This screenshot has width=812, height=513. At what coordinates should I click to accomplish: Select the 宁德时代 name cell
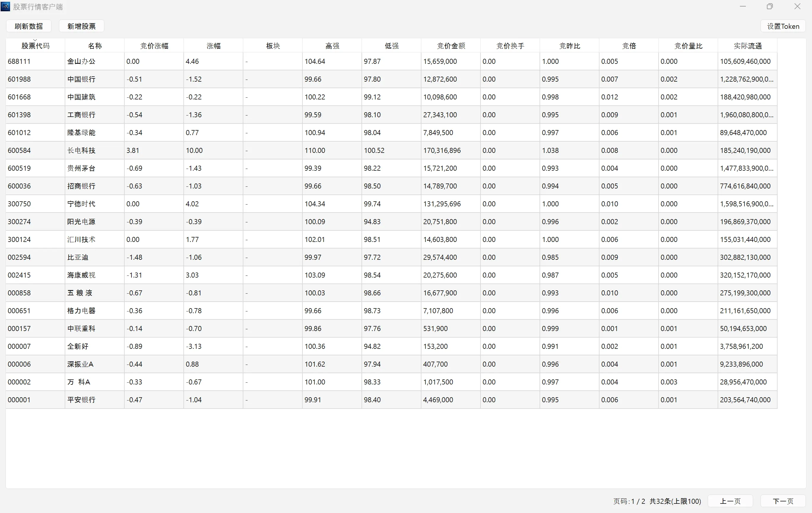pyautogui.click(x=95, y=204)
